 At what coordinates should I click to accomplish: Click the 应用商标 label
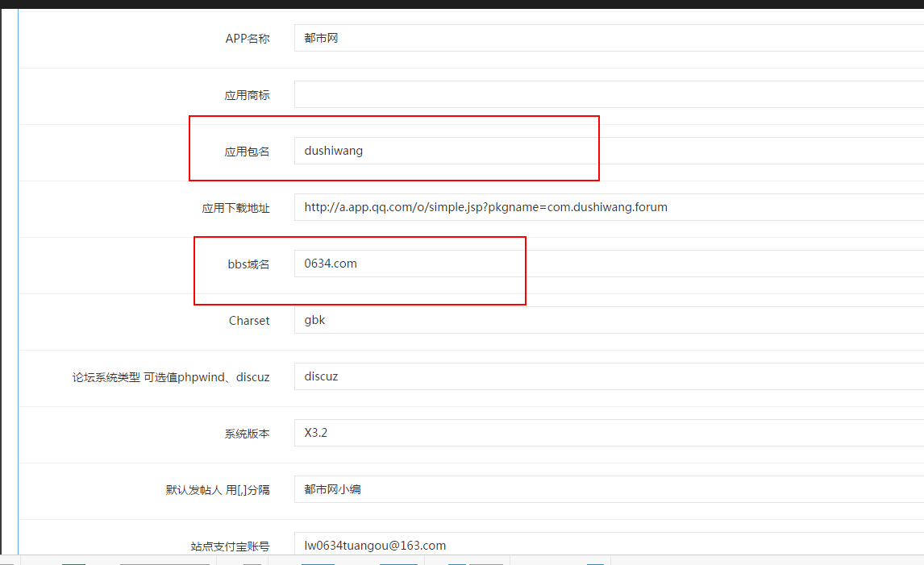(247, 95)
